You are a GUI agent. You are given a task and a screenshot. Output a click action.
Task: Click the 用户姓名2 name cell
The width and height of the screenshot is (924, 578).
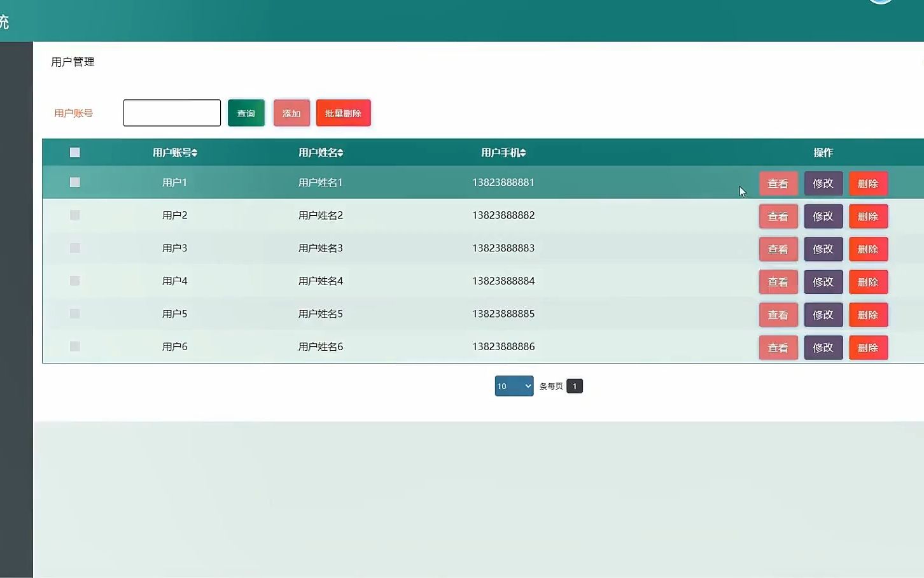tap(321, 215)
